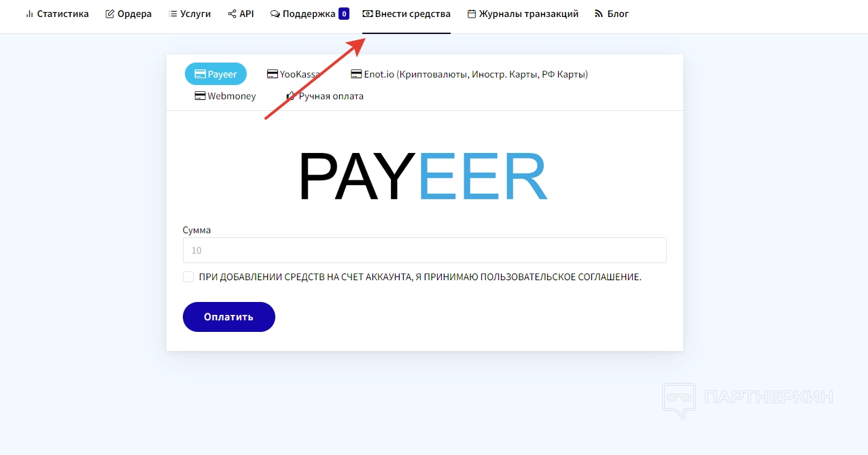This screenshot has width=868, height=455.
Task: Click the bar chart icon beside Статистика
Action: tap(29, 14)
